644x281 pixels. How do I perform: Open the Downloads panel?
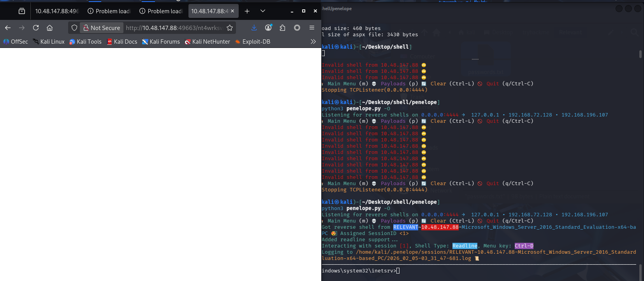(x=254, y=28)
